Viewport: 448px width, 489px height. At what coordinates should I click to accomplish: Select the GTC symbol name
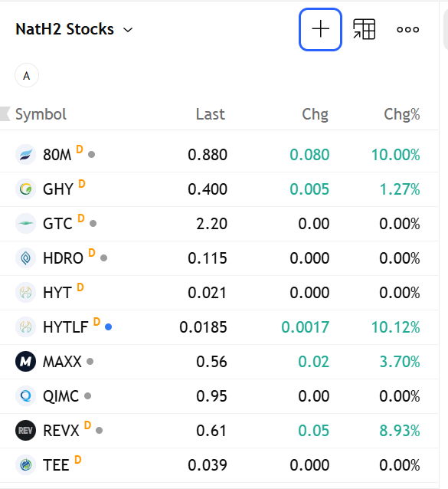click(57, 224)
